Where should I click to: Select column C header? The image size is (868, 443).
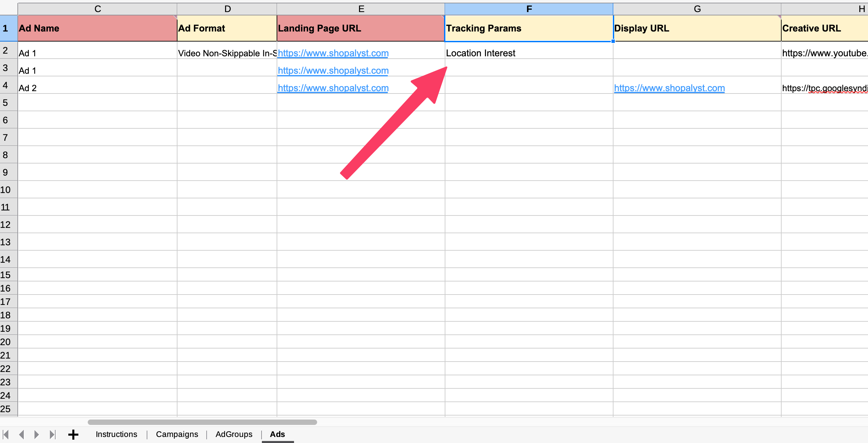tap(97, 9)
